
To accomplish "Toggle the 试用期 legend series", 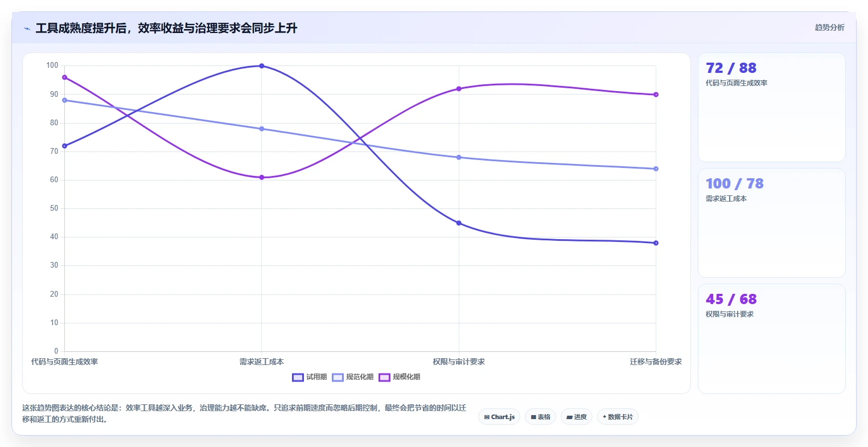I will click(x=310, y=377).
